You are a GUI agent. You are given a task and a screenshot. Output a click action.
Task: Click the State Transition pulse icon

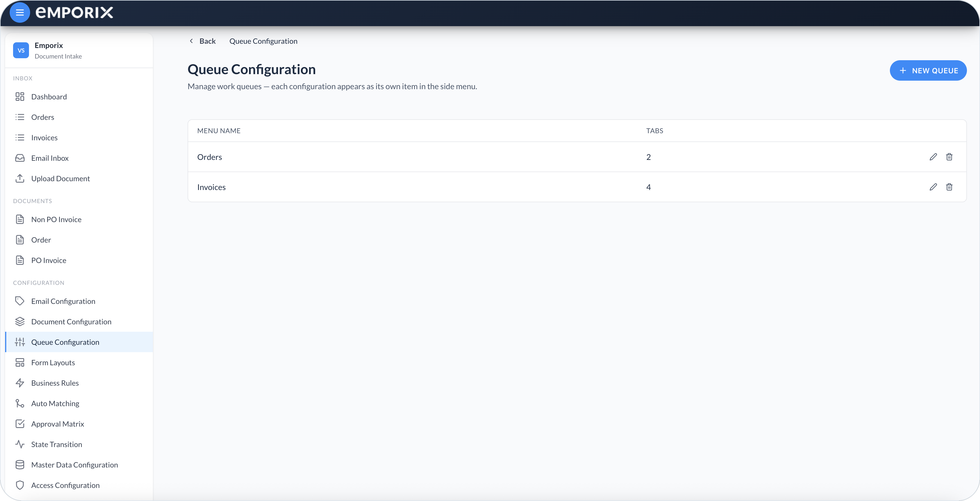20,444
